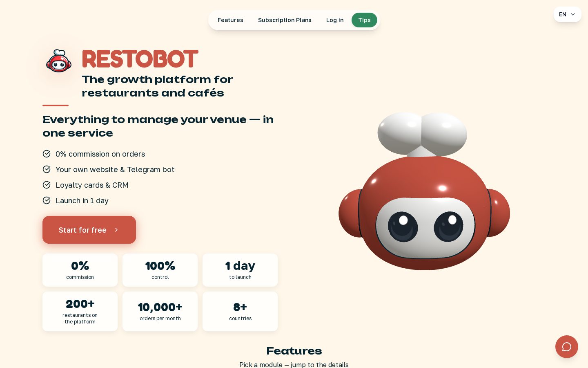Click text 'Loyalty cards & CRM'
This screenshot has height=368, width=588.
click(92, 185)
